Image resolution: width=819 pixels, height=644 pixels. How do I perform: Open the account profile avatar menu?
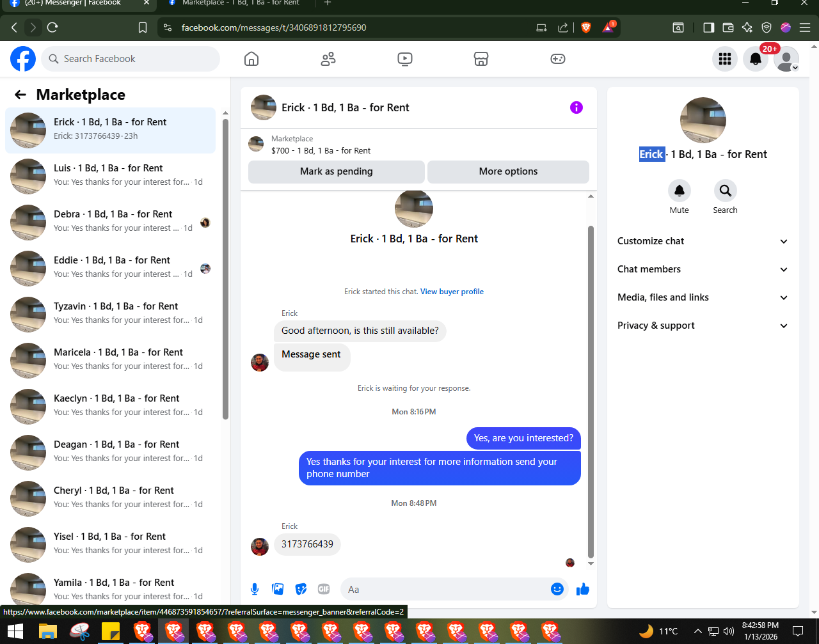[786, 59]
